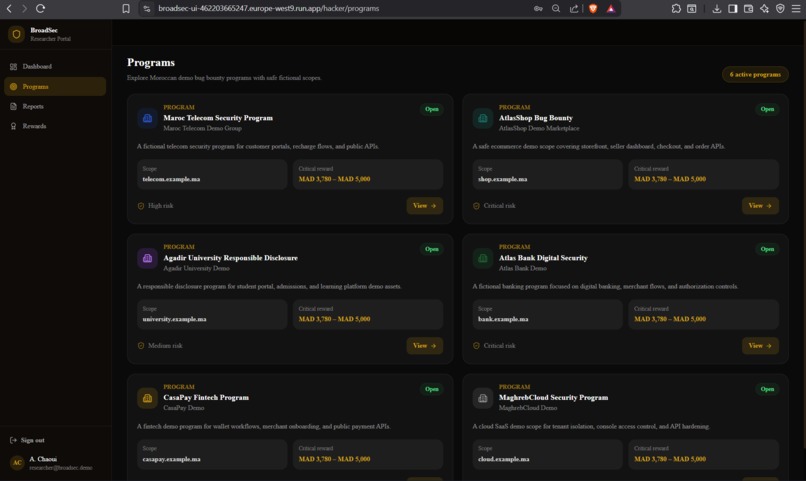Viewport: 806px width, 481px height.
Task: Open the zoom magnifier icon
Action: (556, 8)
